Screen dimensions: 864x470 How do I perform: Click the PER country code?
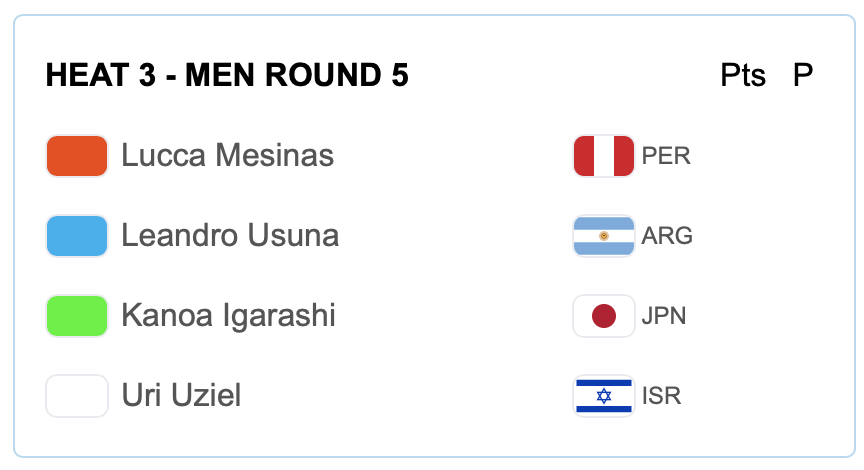[666, 157]
